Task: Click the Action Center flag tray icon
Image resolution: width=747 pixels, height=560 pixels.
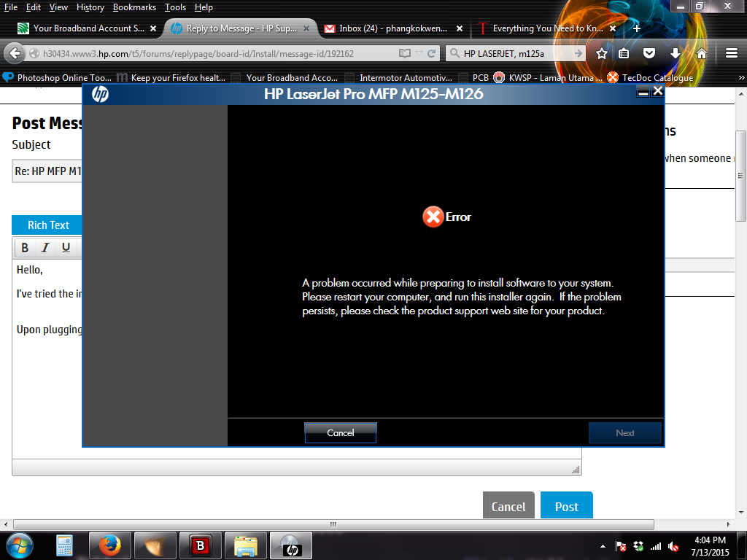Action: pyautogui.click(x=620, y=546)
